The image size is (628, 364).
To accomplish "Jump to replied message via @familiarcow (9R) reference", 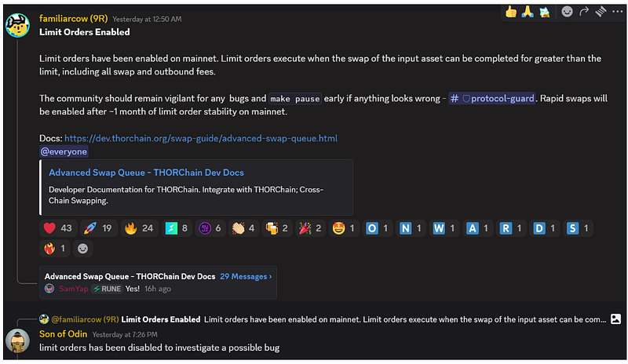I will 85,319.
